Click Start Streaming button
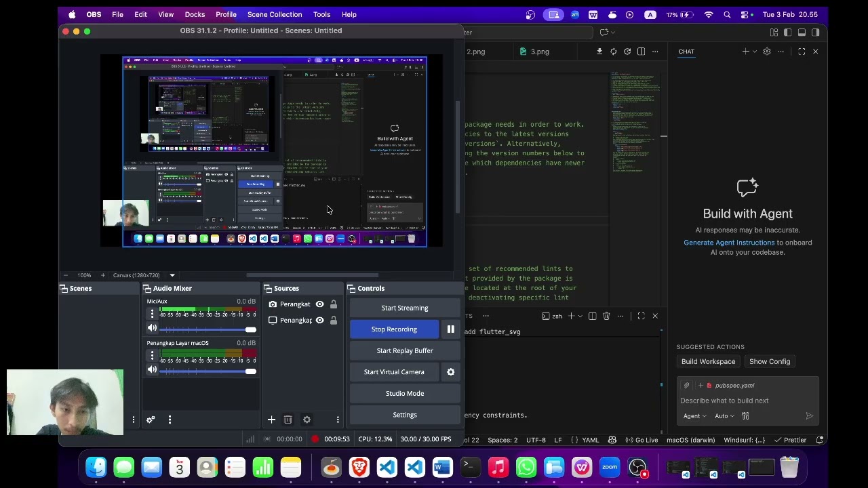The image size is (868, 488). (x=405, y=308)
